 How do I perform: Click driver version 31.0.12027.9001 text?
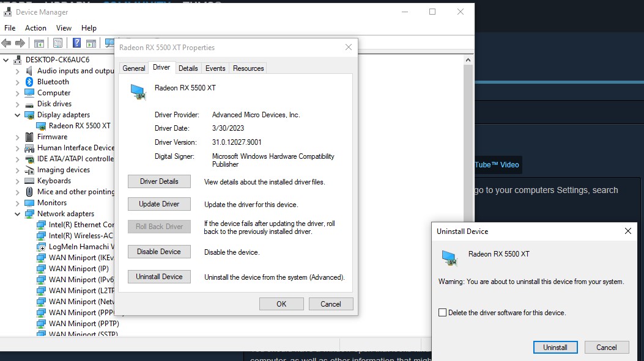tap(237, 142)
